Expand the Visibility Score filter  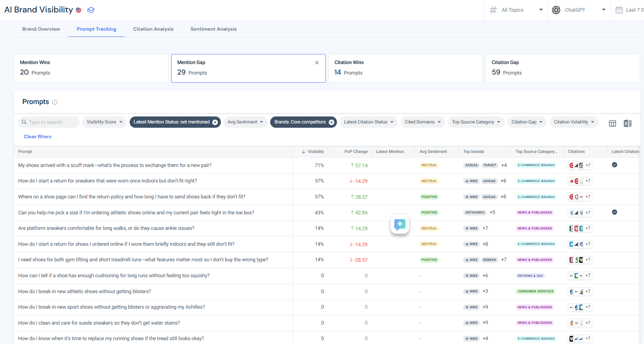point(104,122)
